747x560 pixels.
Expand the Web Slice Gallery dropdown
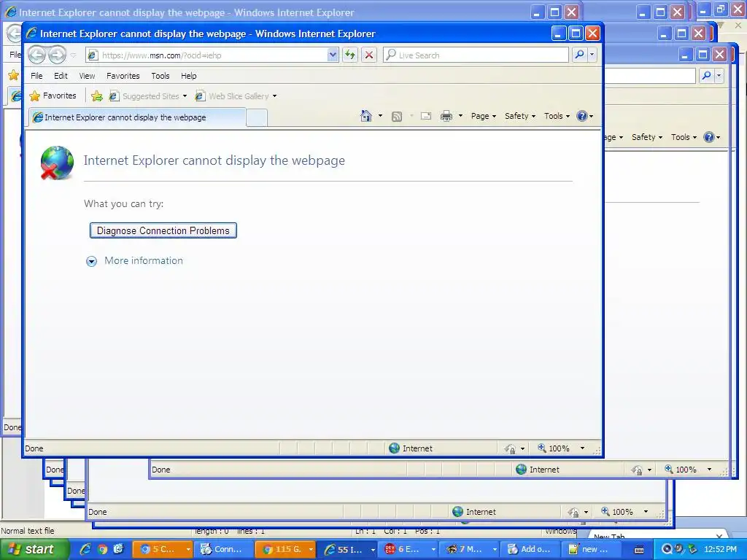[x=274, y=96]
